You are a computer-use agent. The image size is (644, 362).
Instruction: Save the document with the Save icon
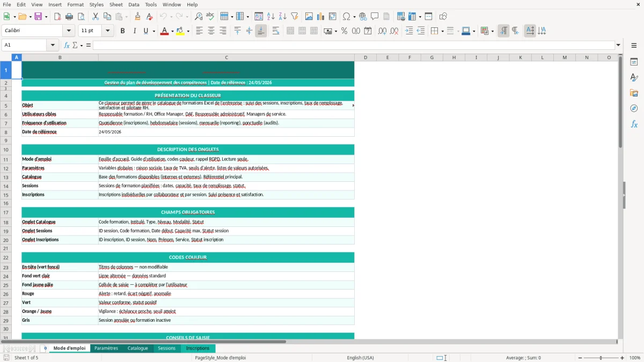(x=38, y=17)
